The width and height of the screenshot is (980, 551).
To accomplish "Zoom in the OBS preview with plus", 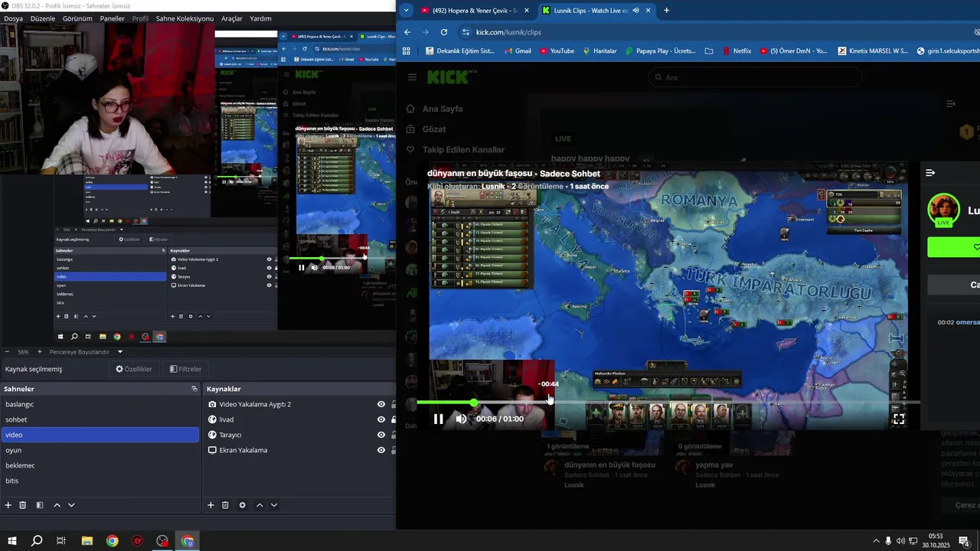I will pyautogui.click(x=40, y=352).
